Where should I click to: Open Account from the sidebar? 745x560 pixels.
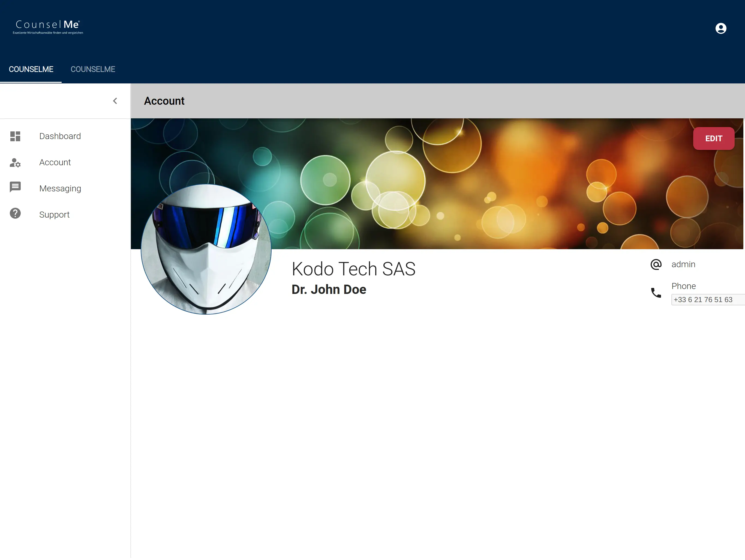pyautogui.click(x=65, y=162)
